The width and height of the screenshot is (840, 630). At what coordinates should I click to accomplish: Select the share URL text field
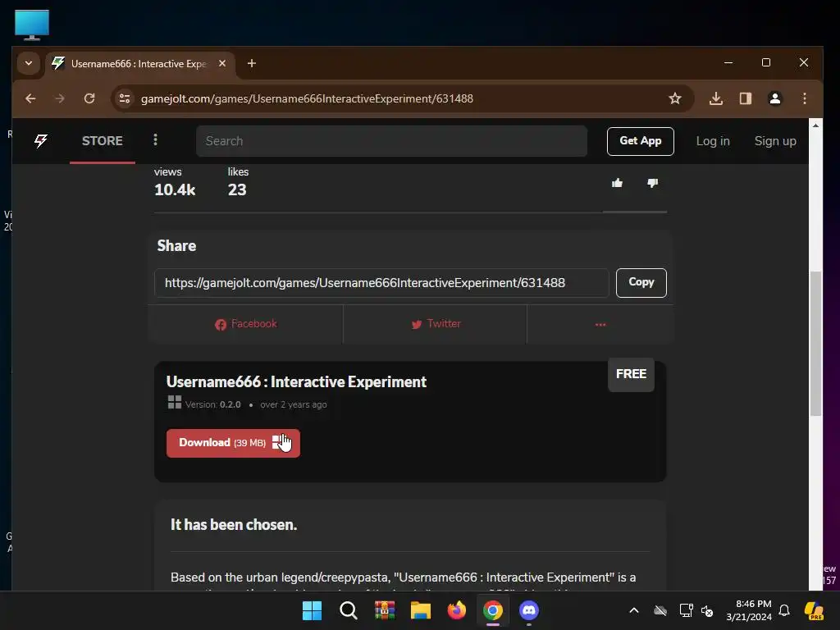pos(381,283)
